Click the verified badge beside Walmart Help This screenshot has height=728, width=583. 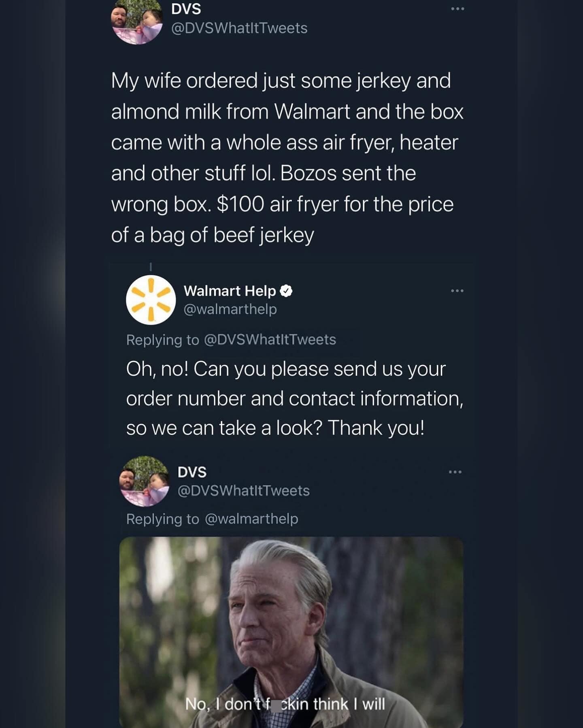click(x=286, y=291)
